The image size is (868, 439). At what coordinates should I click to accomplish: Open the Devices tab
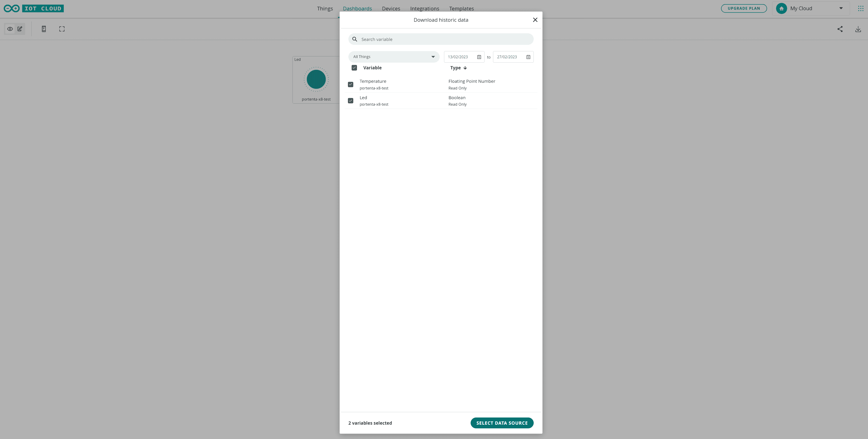tap(391, 8)
